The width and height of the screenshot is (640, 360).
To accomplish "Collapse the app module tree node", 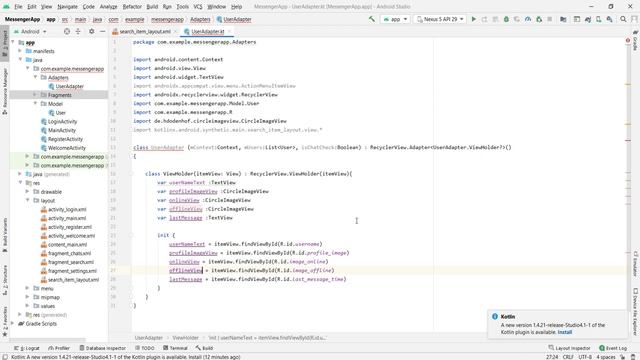I will point(13,42).
